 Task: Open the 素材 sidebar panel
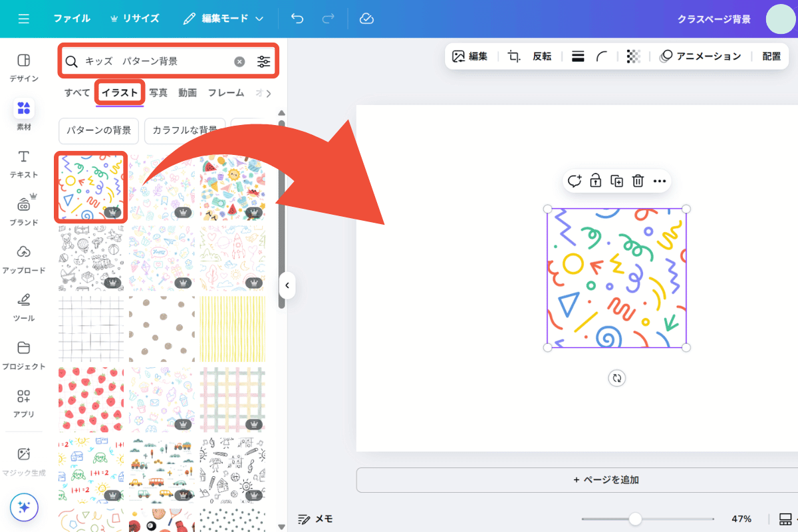pyautogui.click(x=23, y=114)
